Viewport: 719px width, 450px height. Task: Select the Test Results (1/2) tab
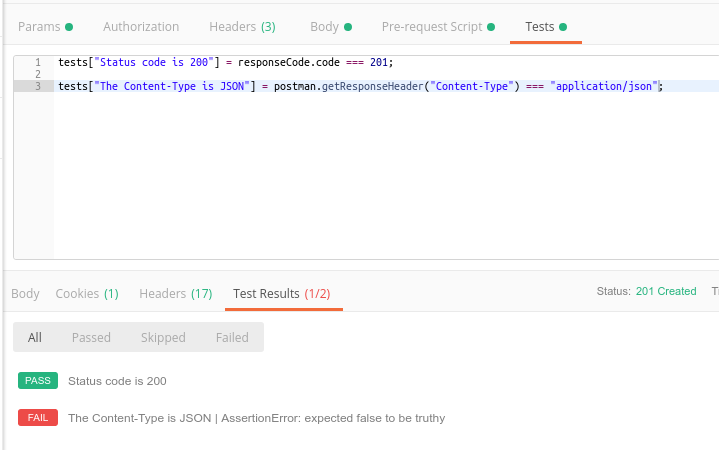[282, 294]
